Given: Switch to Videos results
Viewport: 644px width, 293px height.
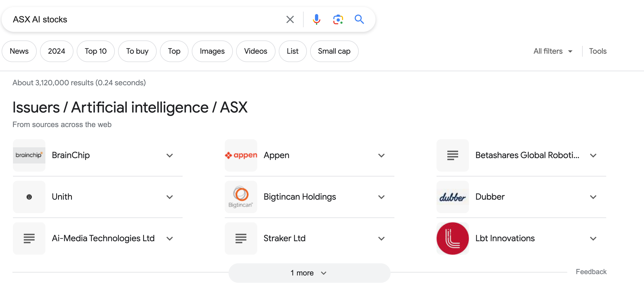Looking at the screenshot, I should [x=256, y=51].
